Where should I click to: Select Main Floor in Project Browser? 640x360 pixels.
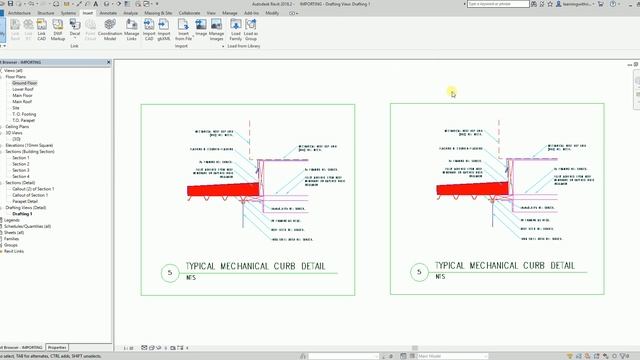click(x=22, y=95)
